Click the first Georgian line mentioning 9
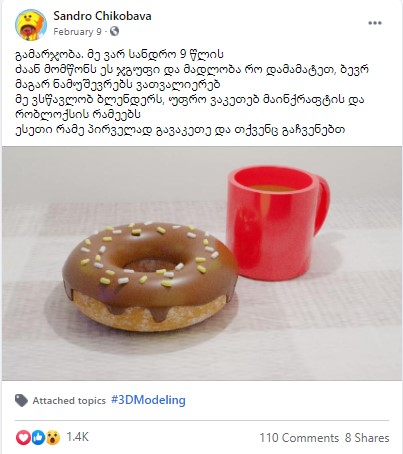The height and width of the screenshot is (454, 403). [120, 54]
